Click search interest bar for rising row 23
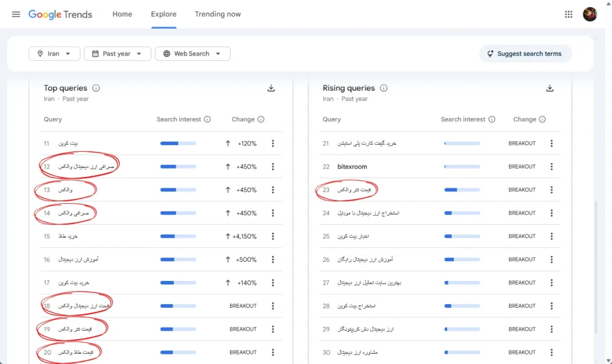612x364 pixels. 462,190
